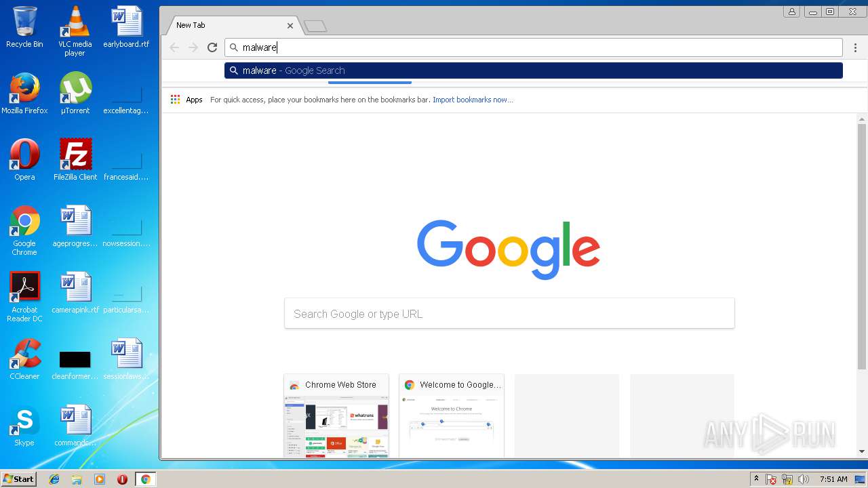Open Windows Media Player from the taskbar

(x=100, y=479)
